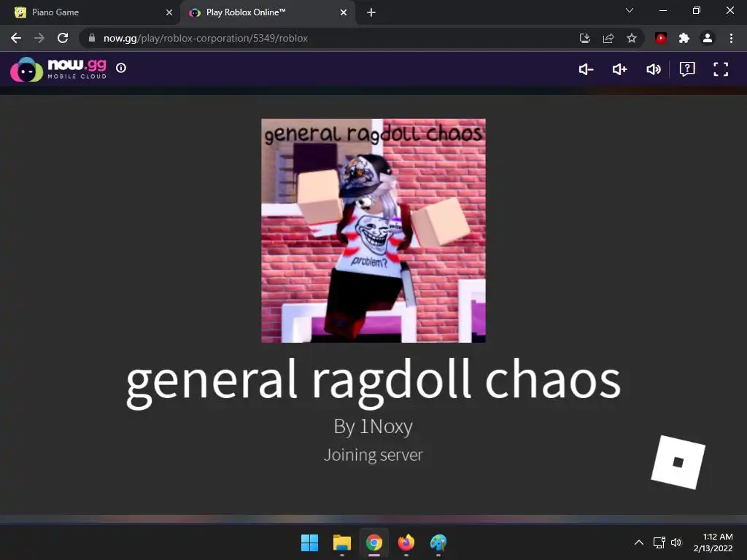Mute the now.gg stream sound

pyautogui.click(x=653, y=69)
